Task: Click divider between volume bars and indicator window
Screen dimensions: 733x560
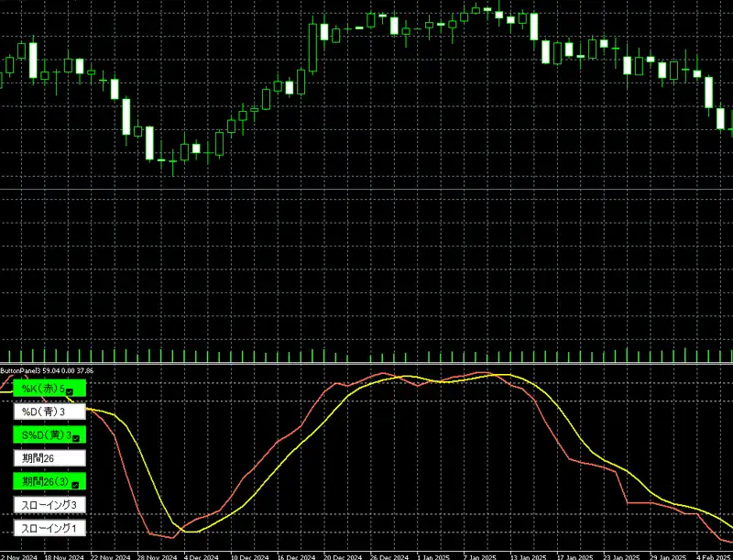Action: click(x=366, y=365)
